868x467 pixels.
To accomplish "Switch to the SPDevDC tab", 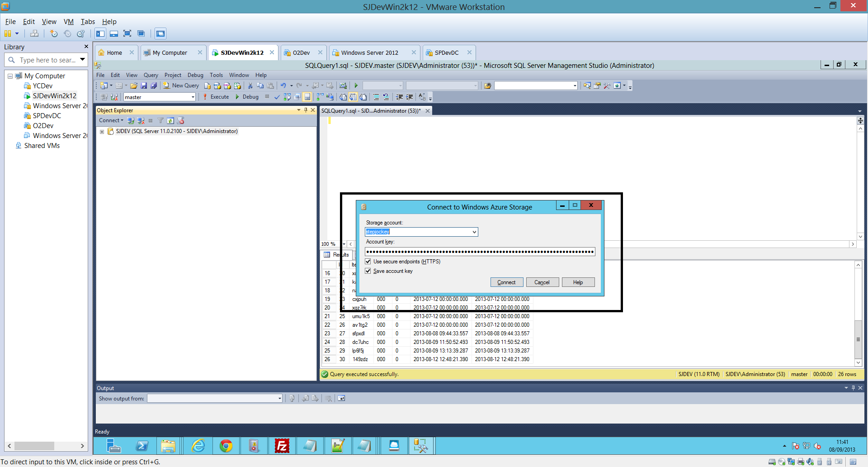I will [447, 52].
